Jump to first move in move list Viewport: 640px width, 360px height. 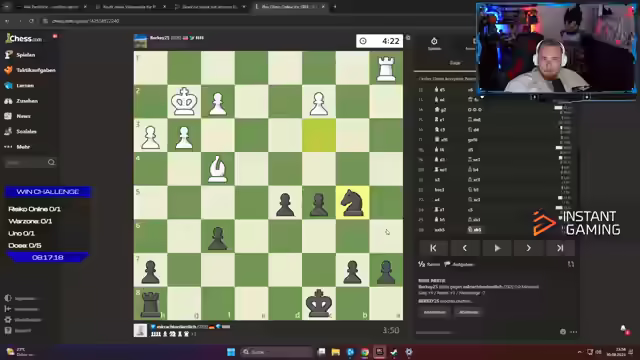click(x=433, y=248)
